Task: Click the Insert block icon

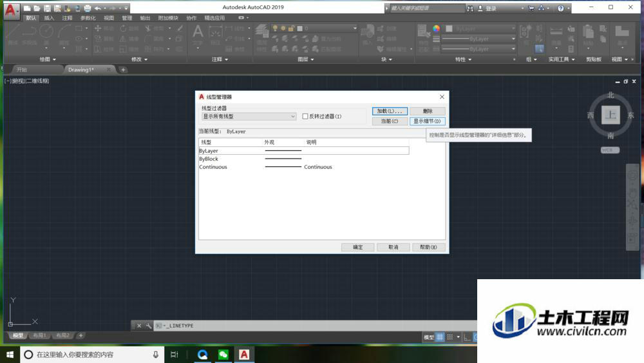Action: [x=367, y=32]
